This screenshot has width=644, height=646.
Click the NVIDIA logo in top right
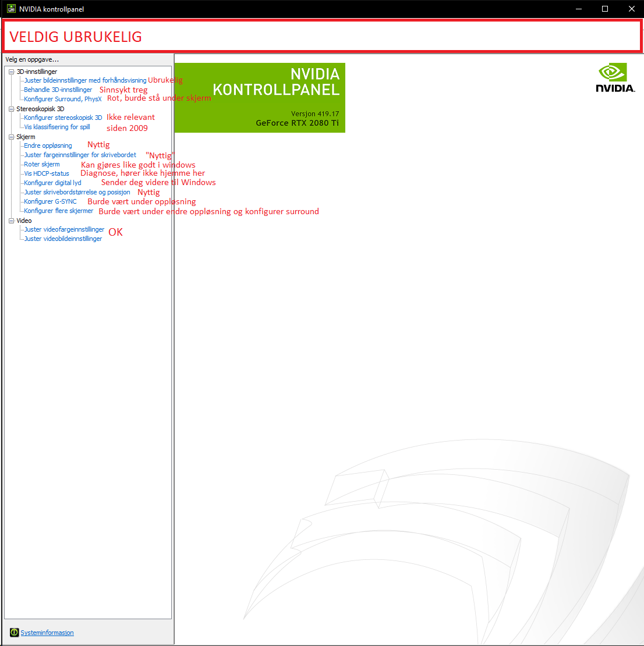tap(615, 77)
